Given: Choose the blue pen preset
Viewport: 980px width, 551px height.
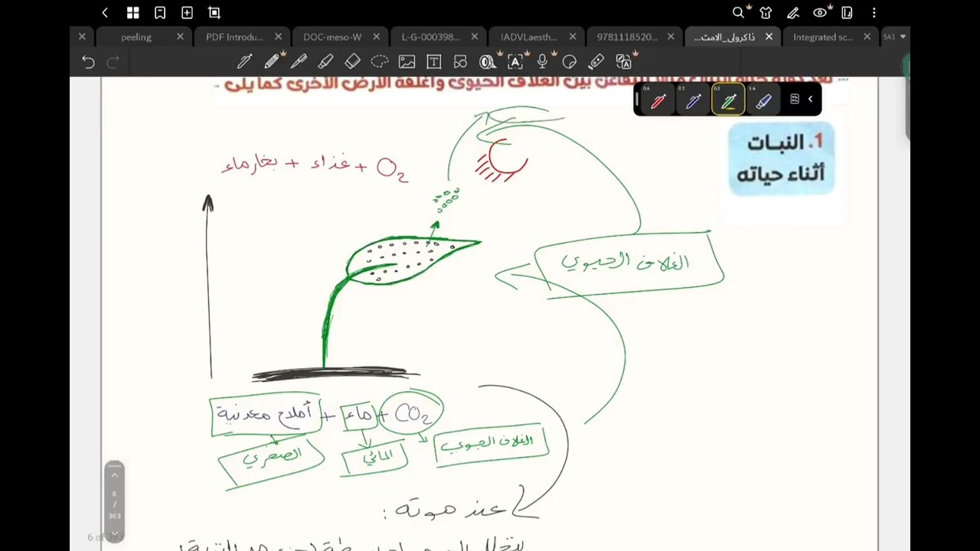Looking at the screenshot, I should tap(692, 99).
